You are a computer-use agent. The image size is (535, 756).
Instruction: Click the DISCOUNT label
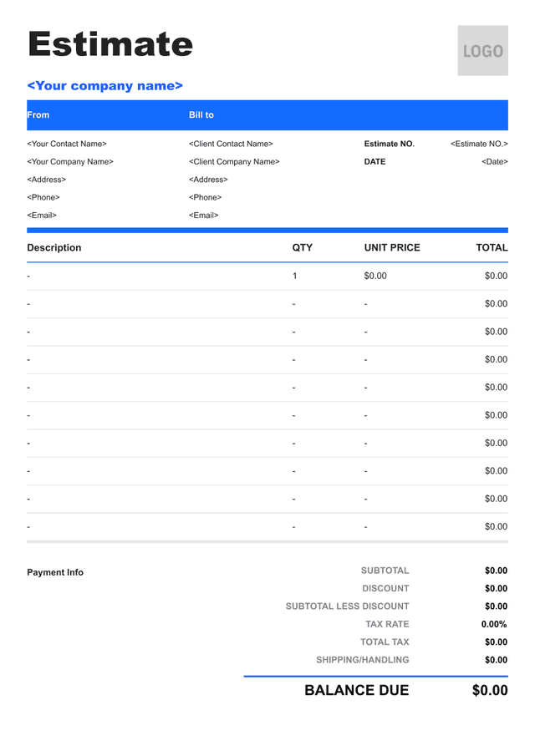tap(385, 588)
